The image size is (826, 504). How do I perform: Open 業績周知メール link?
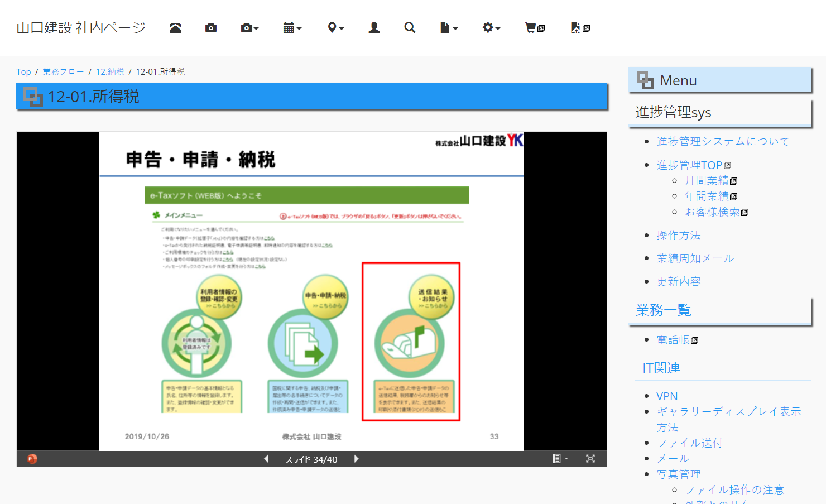click(695, 258)
